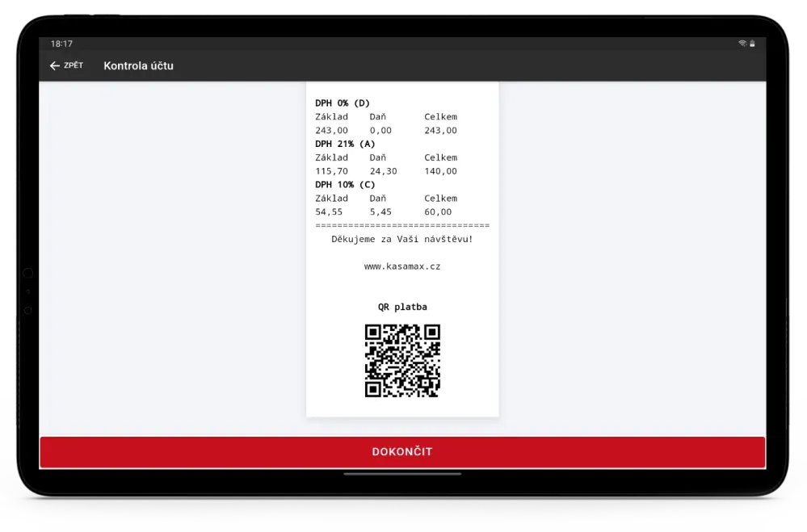This screenshot has width=807, height=532.
Task: Select the DPH 0% (D) heading
Action: [343, 103]
